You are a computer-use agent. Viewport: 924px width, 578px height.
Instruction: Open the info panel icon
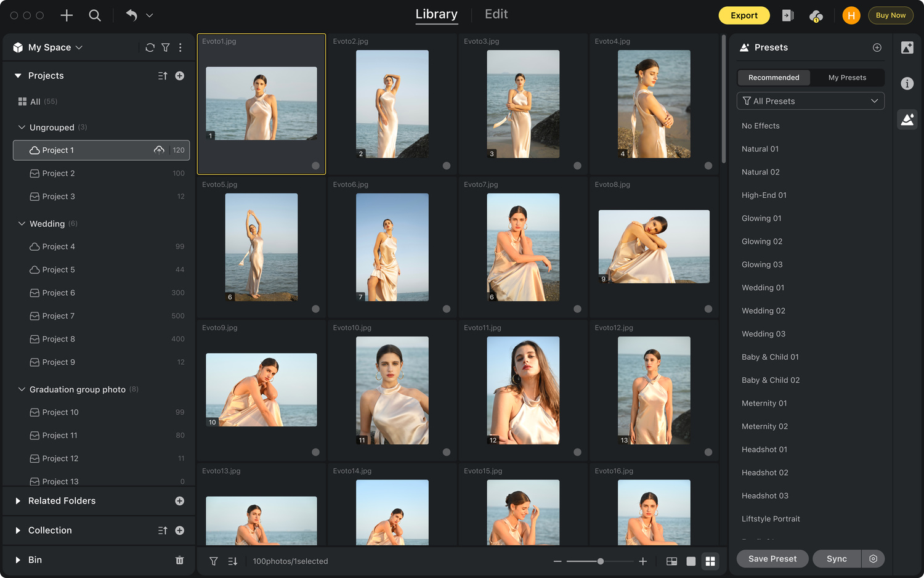(907, 84)
